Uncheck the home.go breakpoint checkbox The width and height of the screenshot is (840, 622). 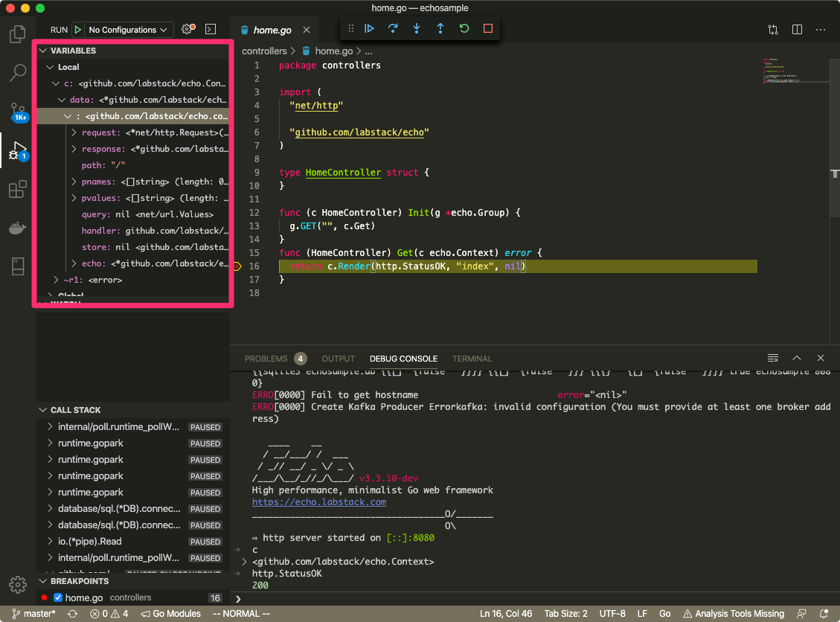click(x=58, y=597)
